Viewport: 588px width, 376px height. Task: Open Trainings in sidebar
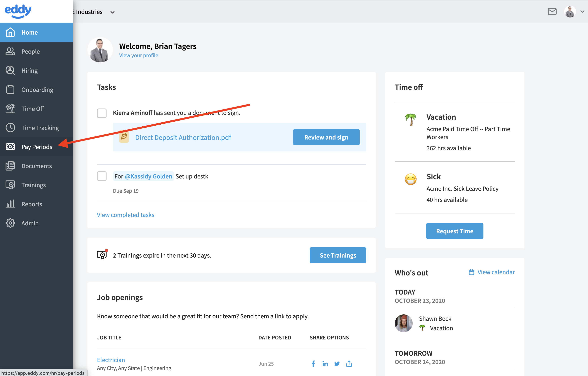pyautogui.click(x=37, y=185)
